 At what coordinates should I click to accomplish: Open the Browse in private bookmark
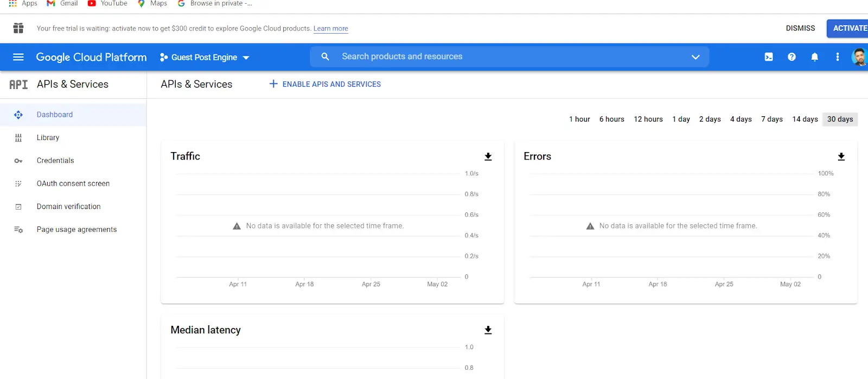pyautogui.click(x=215, y=3)
